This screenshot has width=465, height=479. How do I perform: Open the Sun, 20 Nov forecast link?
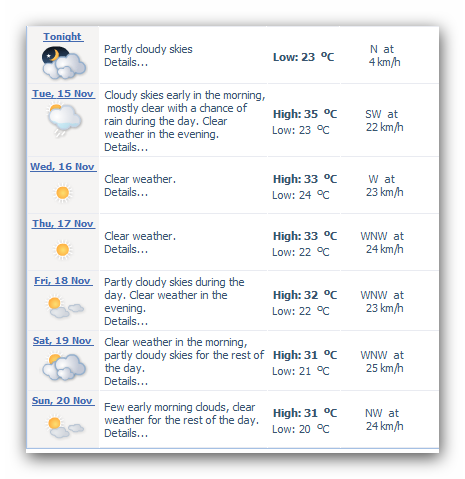62,400
